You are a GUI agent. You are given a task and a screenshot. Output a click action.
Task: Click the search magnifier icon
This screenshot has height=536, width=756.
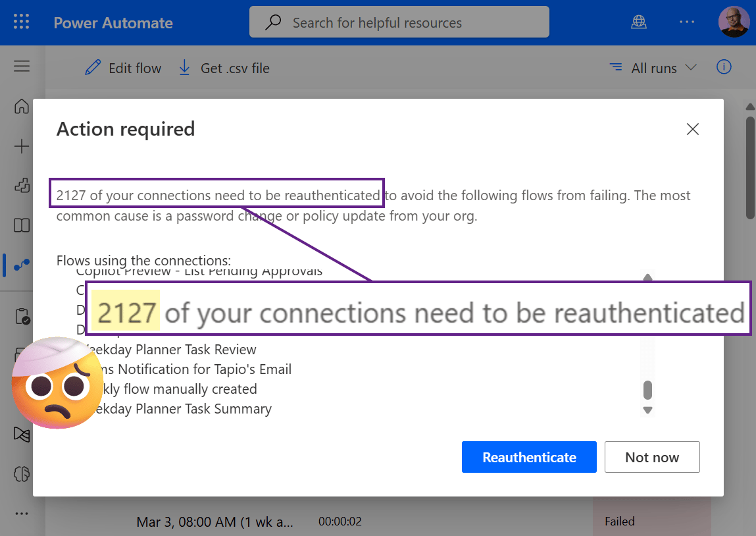[x=273, y=22]
